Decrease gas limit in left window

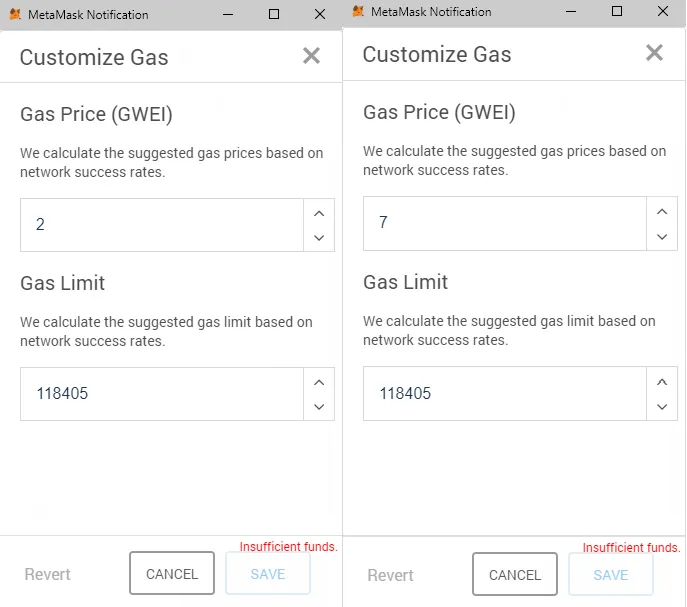pyautogui.click(x=319, y=407)
